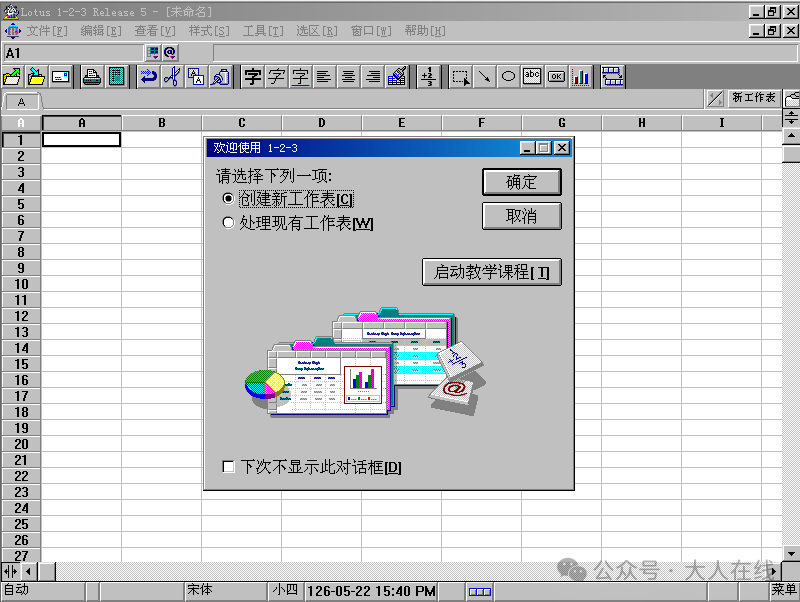Image resolution: width=800 pixels, height=602 pixels.
Task: Open the 小四 font size selector
Action: click(x=286, y=591)
